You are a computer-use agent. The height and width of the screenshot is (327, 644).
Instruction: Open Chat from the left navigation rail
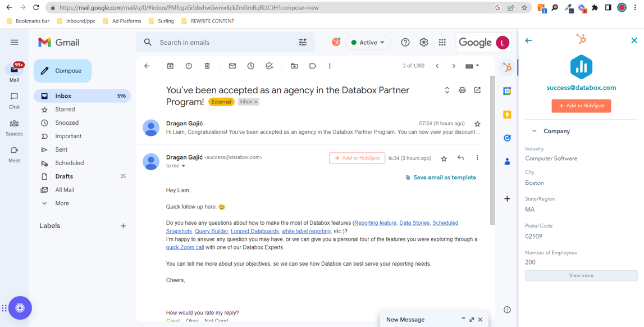pyautogui.click(x=14, y=99)
